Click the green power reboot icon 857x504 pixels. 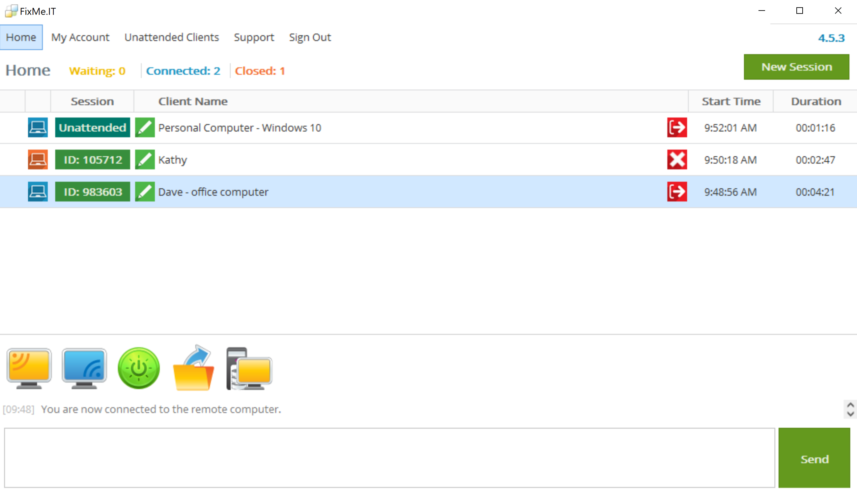138,368
